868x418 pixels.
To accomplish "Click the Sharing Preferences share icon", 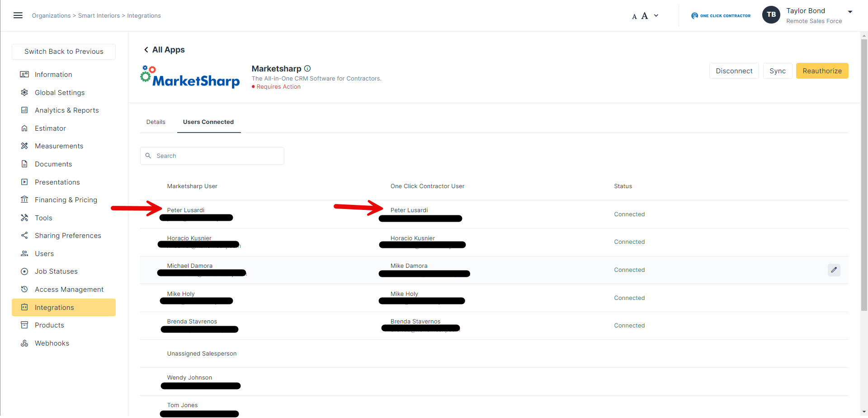I will point(24,235).
